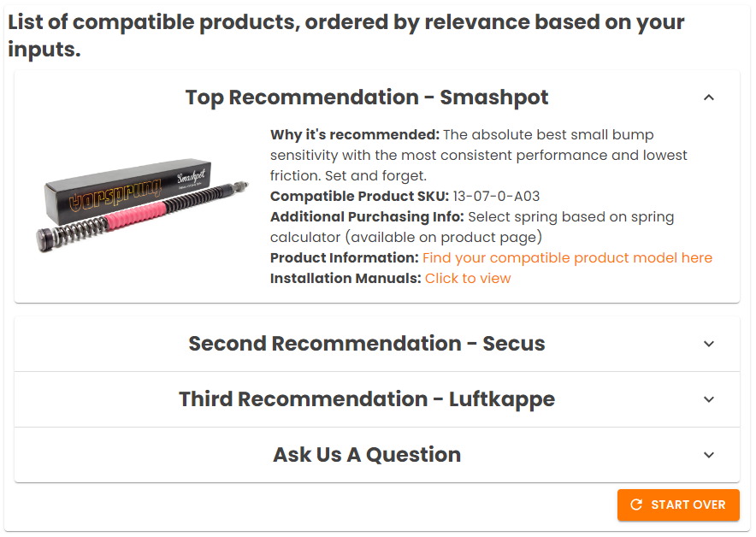
Task: Open the Installation Manuals 'Click to view' link
Action: click(x=468, y=279)
